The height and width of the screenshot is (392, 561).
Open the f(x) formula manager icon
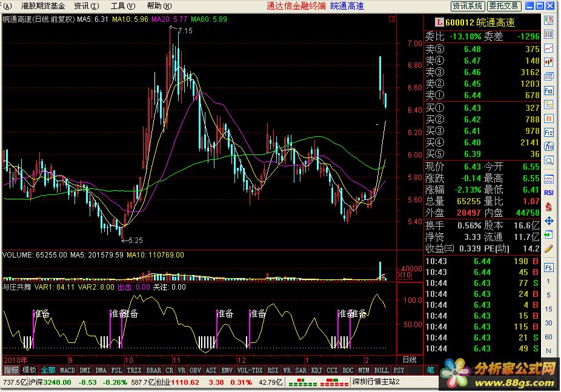(548, 147)
